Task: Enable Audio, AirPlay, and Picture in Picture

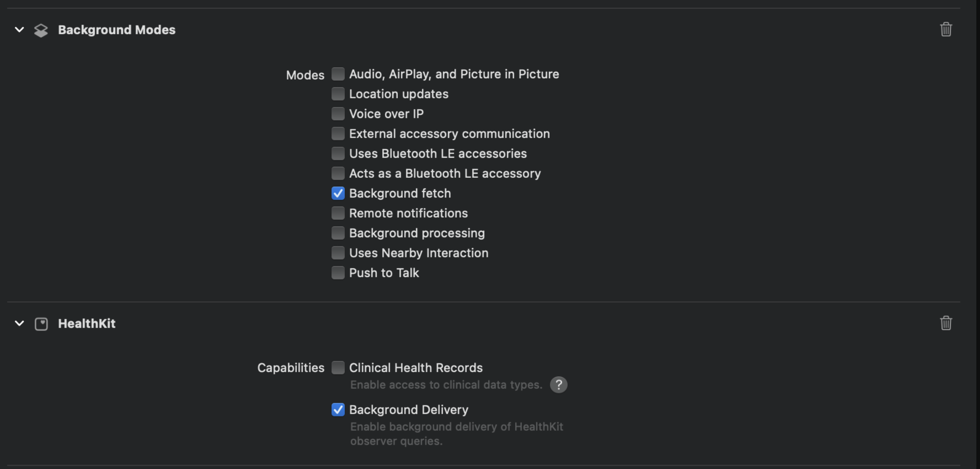Action: point(338,74)
